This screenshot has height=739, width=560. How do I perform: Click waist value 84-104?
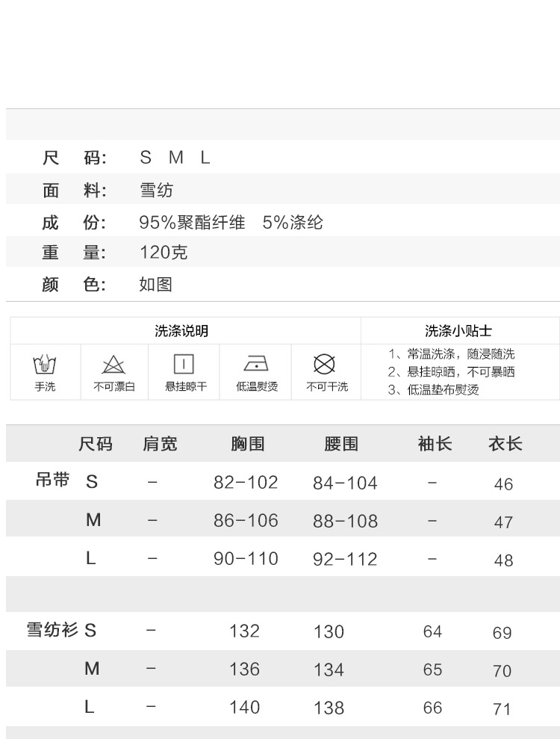pyautogui.click(x=345, y=483)
